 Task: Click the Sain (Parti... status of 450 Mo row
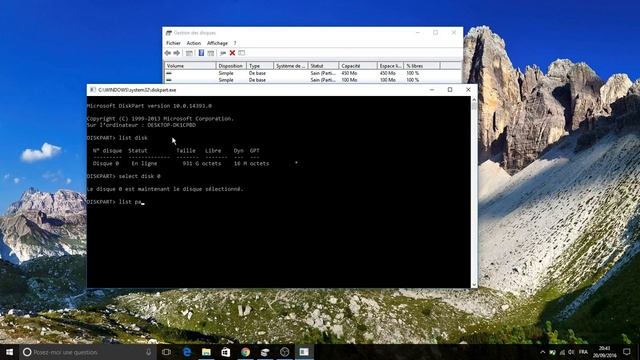coord(323,73)
